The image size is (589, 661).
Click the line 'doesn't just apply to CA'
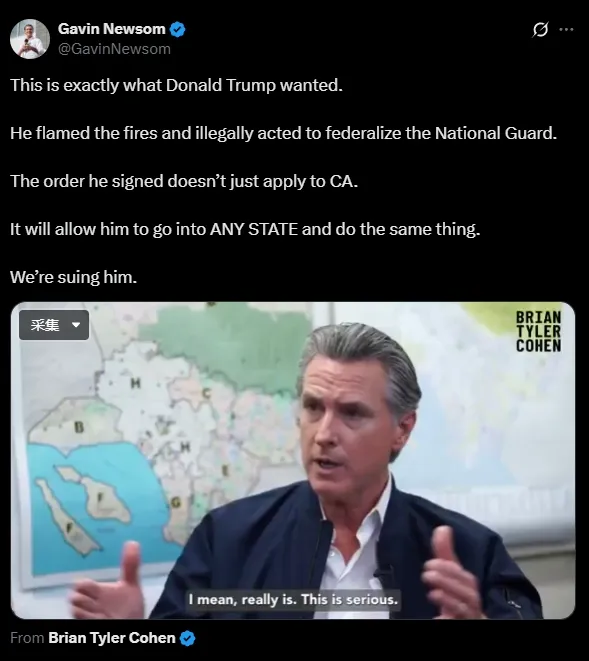point(184,181)
